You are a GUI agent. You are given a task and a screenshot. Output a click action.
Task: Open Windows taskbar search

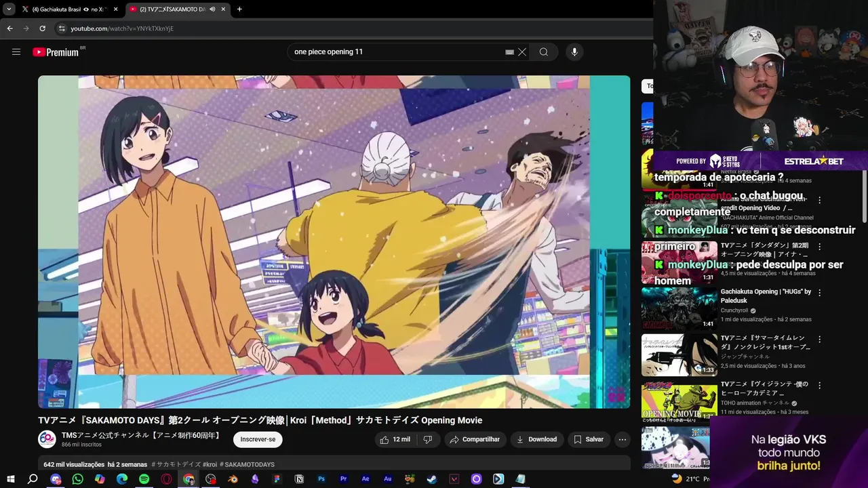point(33,479)
